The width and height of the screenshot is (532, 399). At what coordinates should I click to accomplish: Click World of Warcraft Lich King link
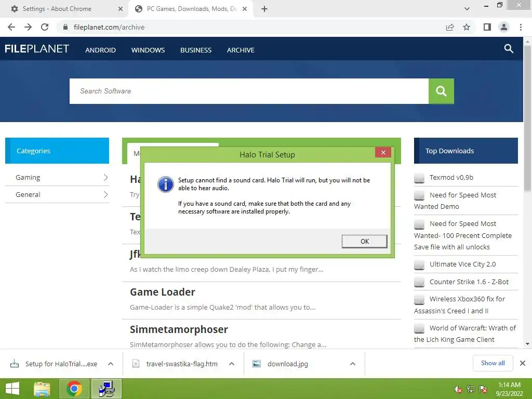(x=465, y=334)
